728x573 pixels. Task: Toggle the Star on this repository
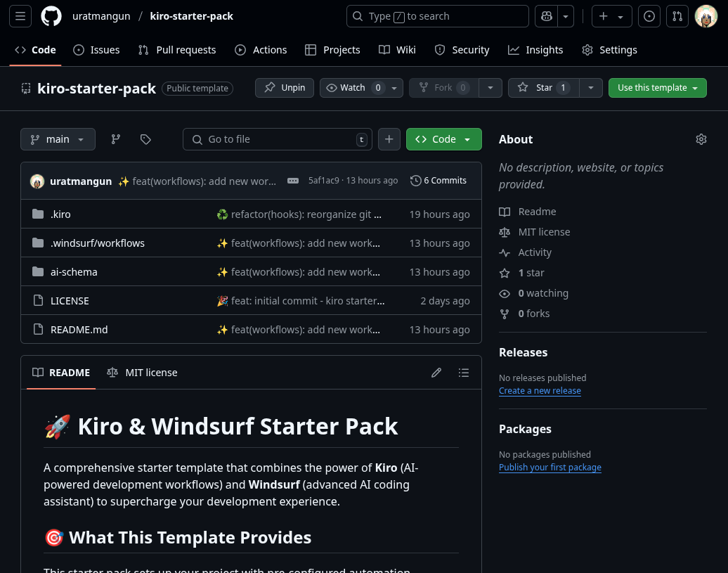(545, 87)
